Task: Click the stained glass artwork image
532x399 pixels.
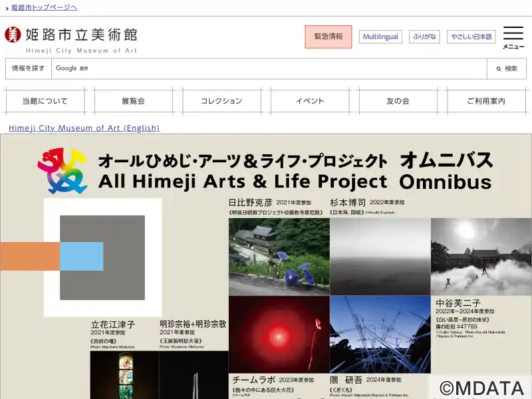Action: (124, 375)
